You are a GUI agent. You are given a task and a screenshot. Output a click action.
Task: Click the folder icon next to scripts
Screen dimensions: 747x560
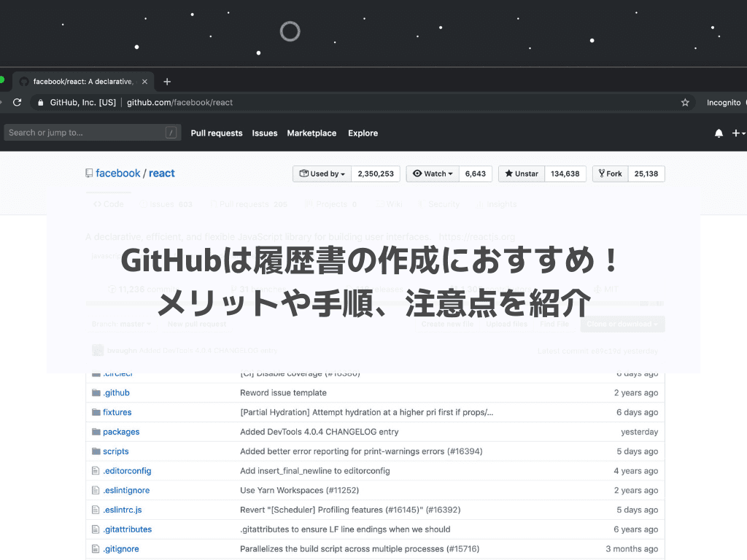[96, 451]
